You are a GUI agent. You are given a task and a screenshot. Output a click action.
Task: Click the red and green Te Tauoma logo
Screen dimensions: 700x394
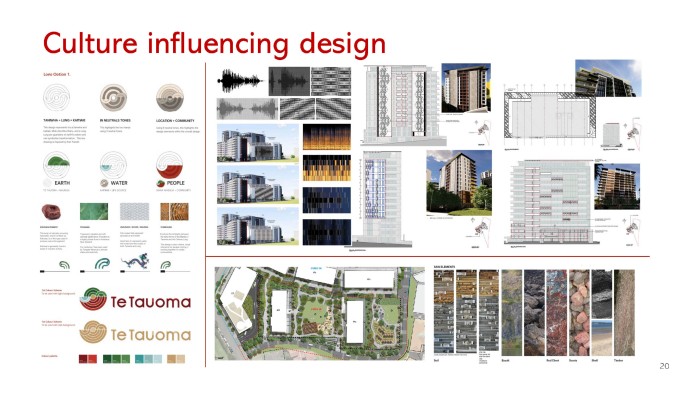coord(135,300)
